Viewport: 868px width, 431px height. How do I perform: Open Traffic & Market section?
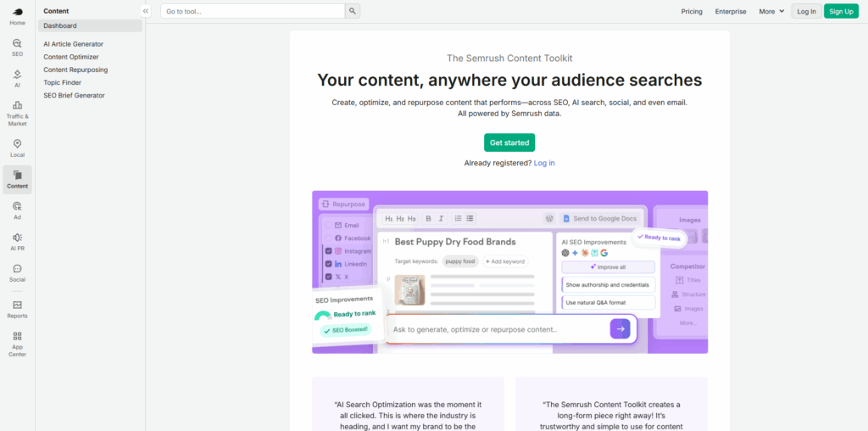coord(17,113)
